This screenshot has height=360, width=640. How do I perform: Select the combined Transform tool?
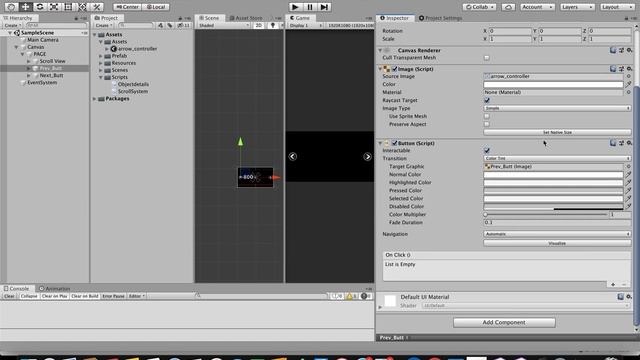(x=82, y=7)
